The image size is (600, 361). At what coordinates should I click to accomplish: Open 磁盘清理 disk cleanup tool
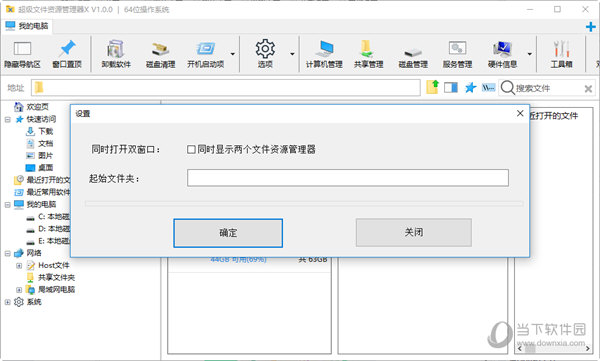160,55
